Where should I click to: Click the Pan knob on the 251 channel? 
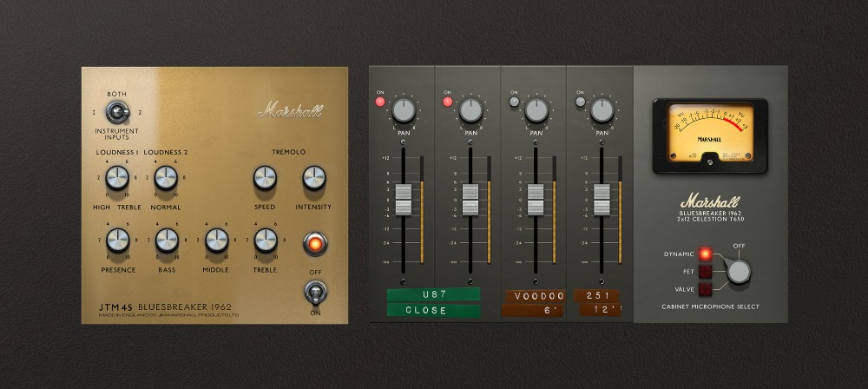pos(602,110)
